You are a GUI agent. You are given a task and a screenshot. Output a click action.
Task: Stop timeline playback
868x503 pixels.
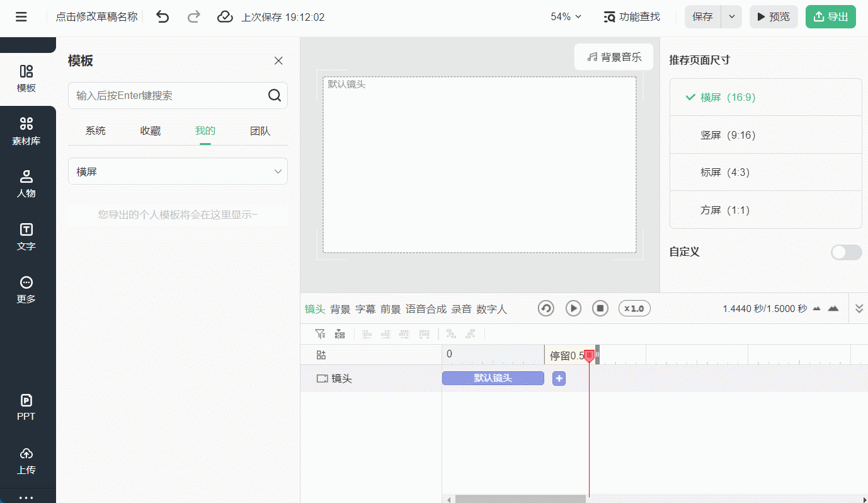tap(600, 308)
